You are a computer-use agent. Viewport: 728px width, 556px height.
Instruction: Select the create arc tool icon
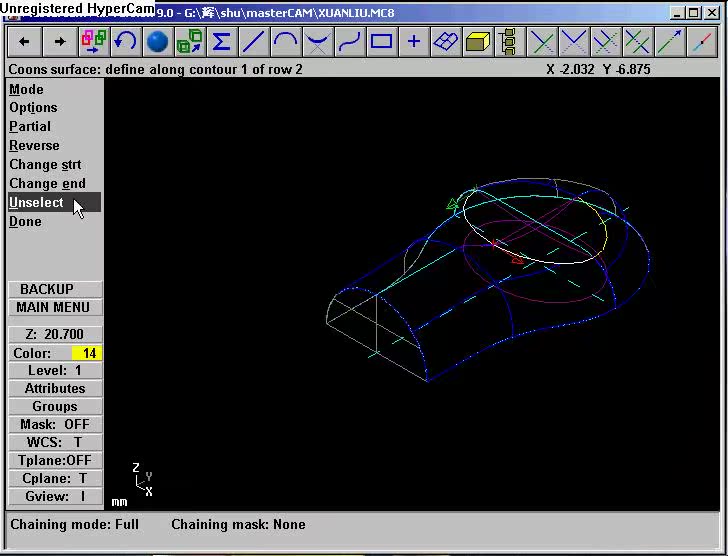286,42
